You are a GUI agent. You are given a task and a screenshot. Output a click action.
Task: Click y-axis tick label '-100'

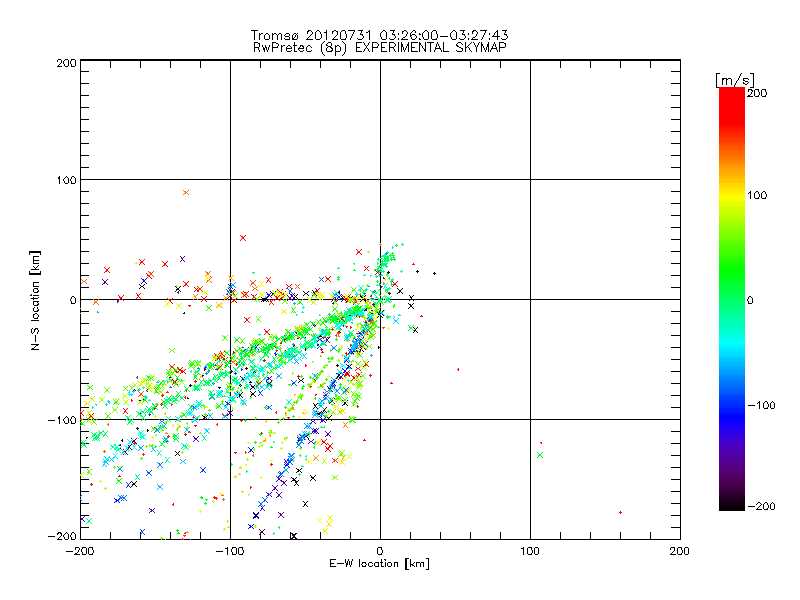pyautogui.click(x=62, y=420)
